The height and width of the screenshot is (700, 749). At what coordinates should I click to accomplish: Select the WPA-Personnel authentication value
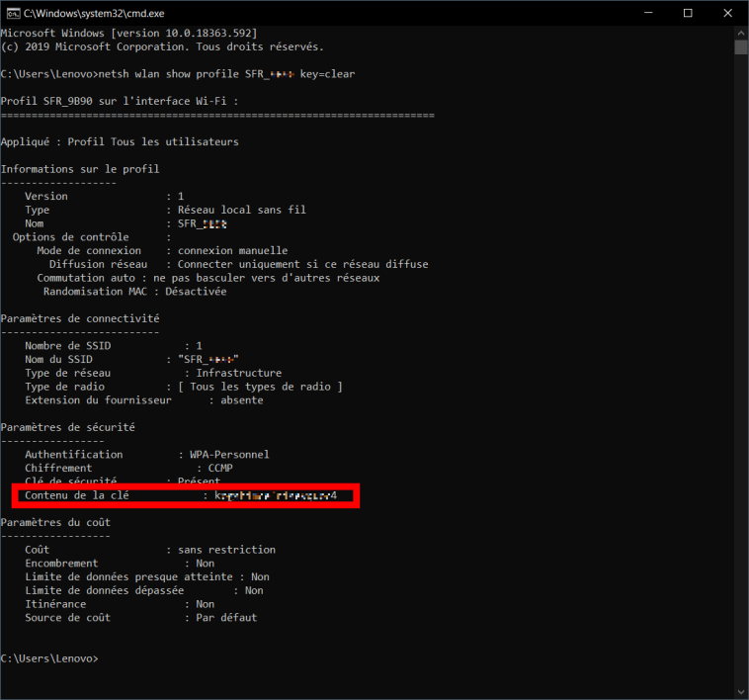[229, 455]
